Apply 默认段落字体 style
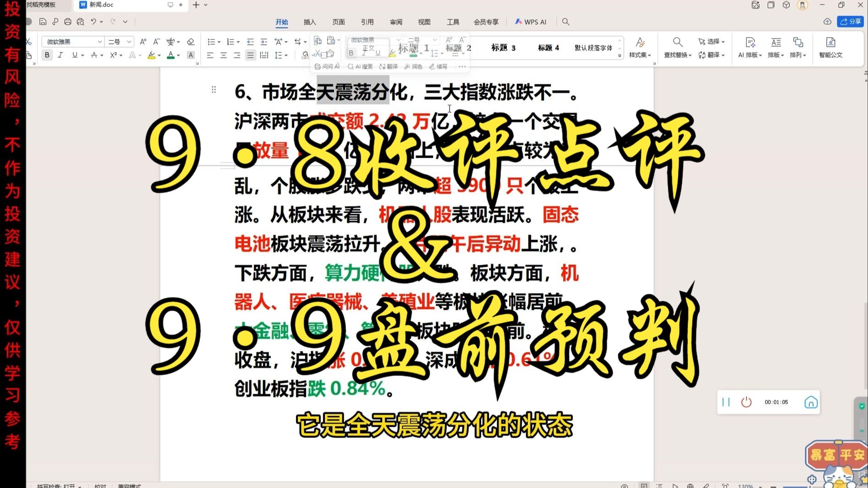868x488 pixels. point(593,48)
